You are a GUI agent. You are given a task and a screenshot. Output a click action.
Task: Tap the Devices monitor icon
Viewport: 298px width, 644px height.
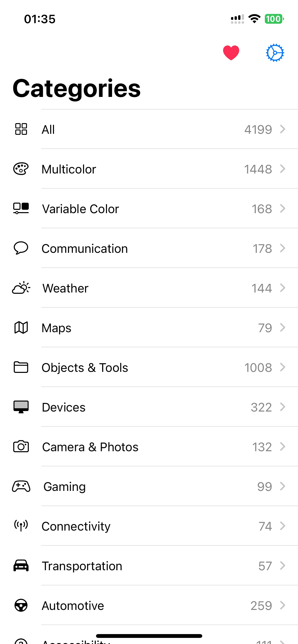[x=21, y=407]
